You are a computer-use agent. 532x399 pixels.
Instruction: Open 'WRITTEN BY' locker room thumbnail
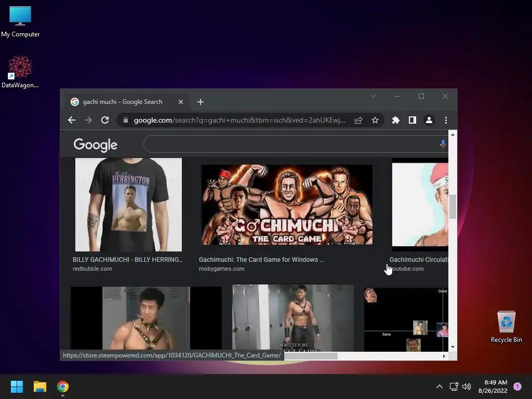[293, 318]
